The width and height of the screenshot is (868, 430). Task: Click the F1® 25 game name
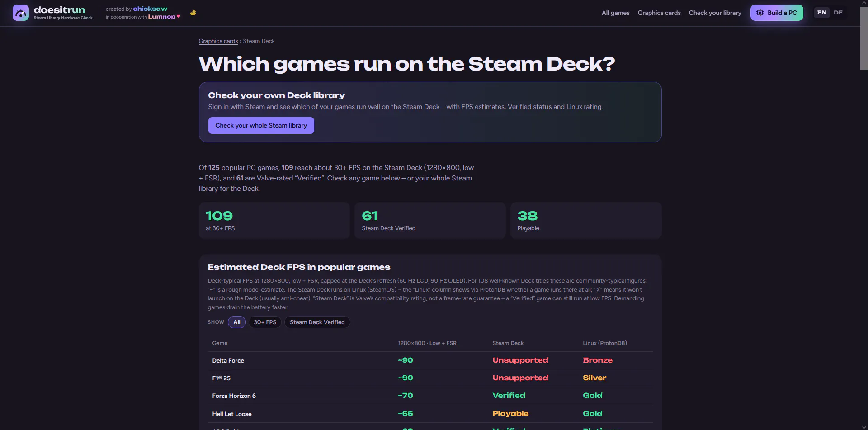[222, 378]
